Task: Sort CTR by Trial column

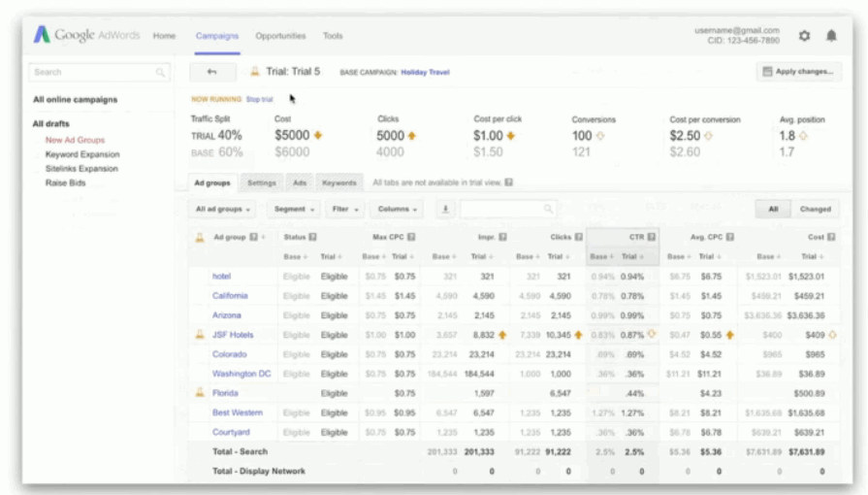Action: pos(632,256)
